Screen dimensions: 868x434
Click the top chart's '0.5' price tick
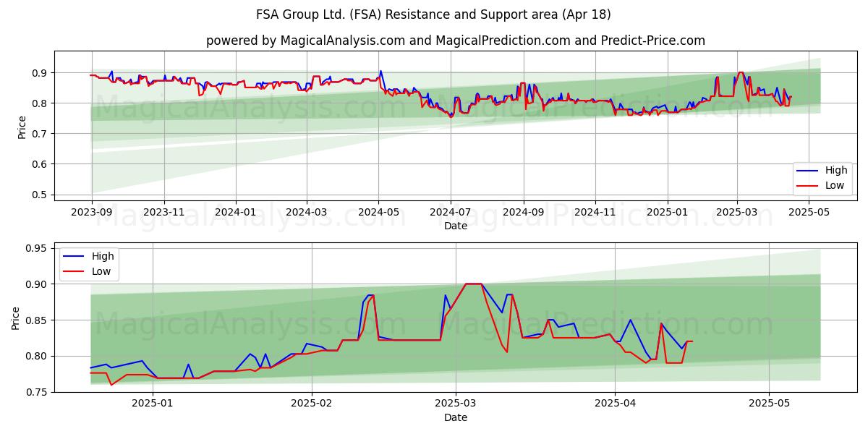[40, 195]
